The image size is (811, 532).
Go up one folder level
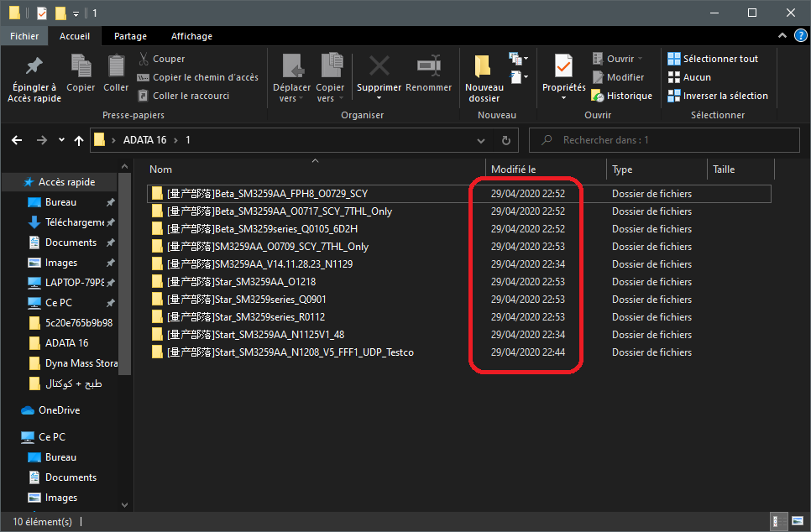click(x=79, y=140)
